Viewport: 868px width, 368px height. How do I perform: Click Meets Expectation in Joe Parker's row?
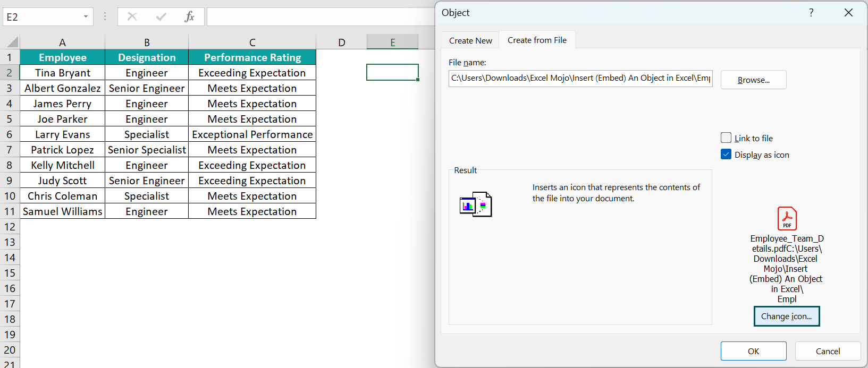[252, 119]
